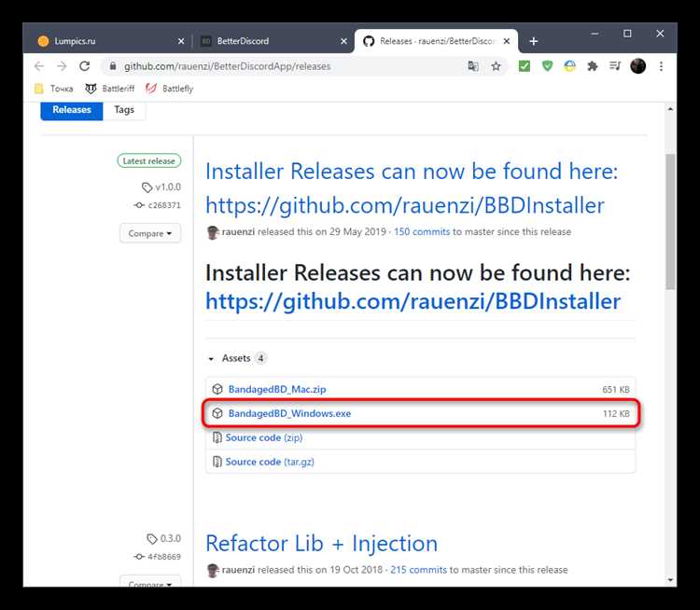Click the green shield extension icon

click(547, 66)
